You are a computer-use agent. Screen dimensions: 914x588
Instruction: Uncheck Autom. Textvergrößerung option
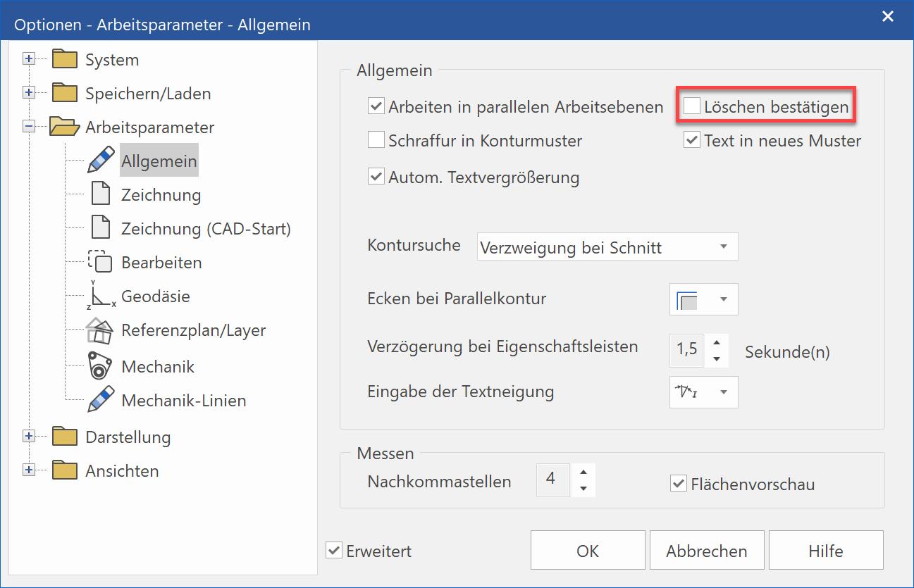[x=376, y=177]
